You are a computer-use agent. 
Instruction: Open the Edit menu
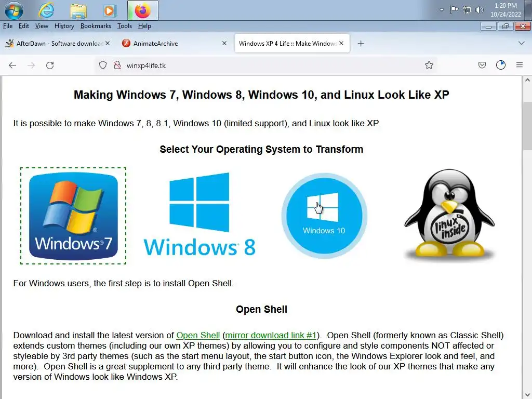(x=24, y=26)
